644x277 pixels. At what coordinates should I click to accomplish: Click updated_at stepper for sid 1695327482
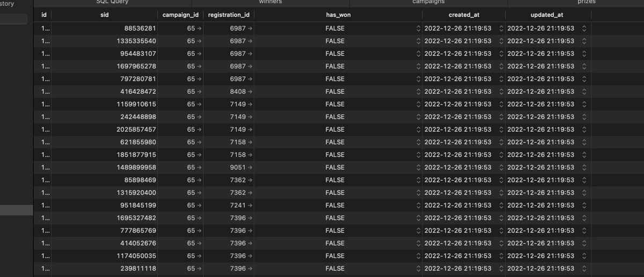[584, 218]
